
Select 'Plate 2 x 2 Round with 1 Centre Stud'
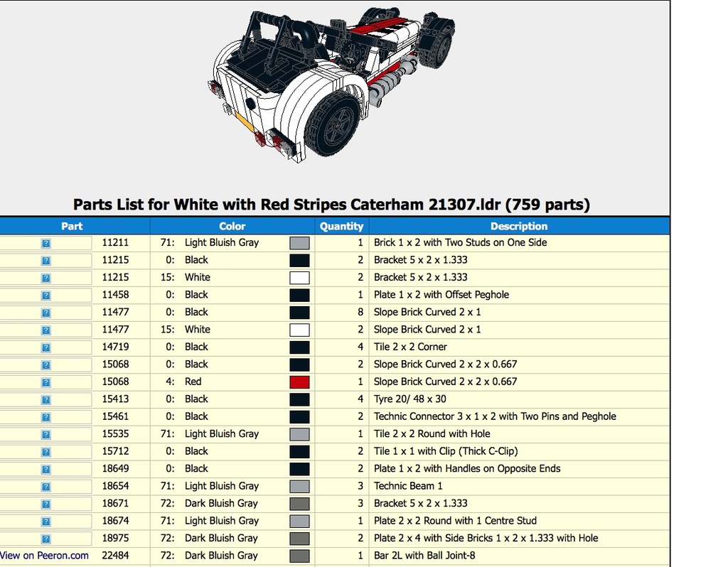[455, 521]
